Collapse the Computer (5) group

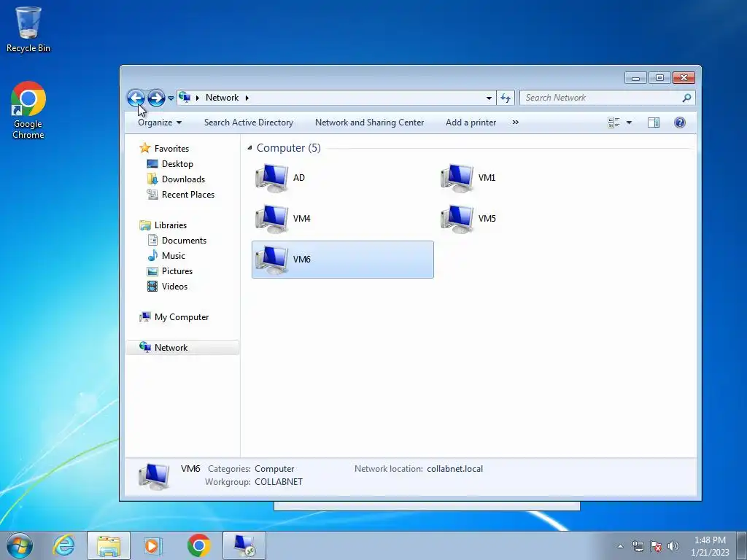[249, 148]
